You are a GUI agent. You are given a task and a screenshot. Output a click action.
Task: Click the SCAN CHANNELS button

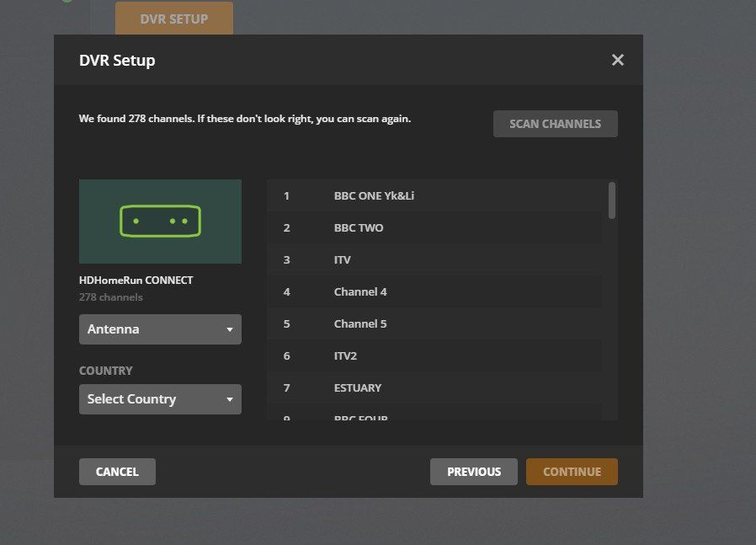(555, 123)
